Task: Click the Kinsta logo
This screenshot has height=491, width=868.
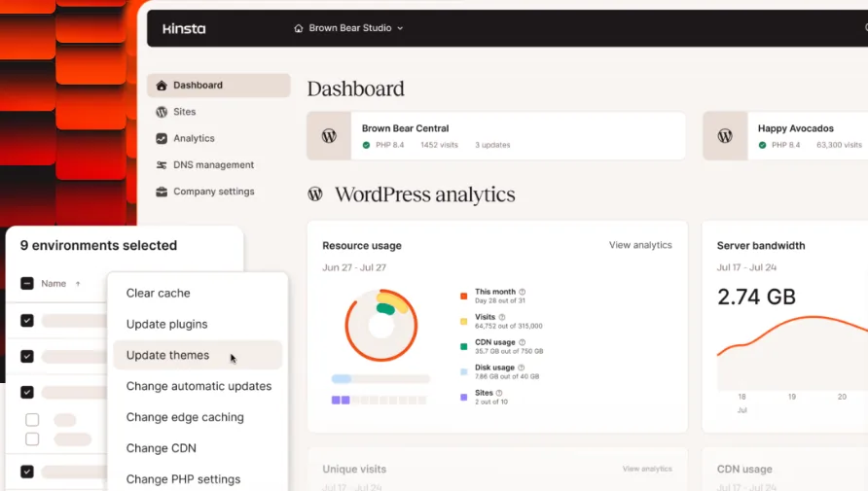Action: [x=184, y=29]
